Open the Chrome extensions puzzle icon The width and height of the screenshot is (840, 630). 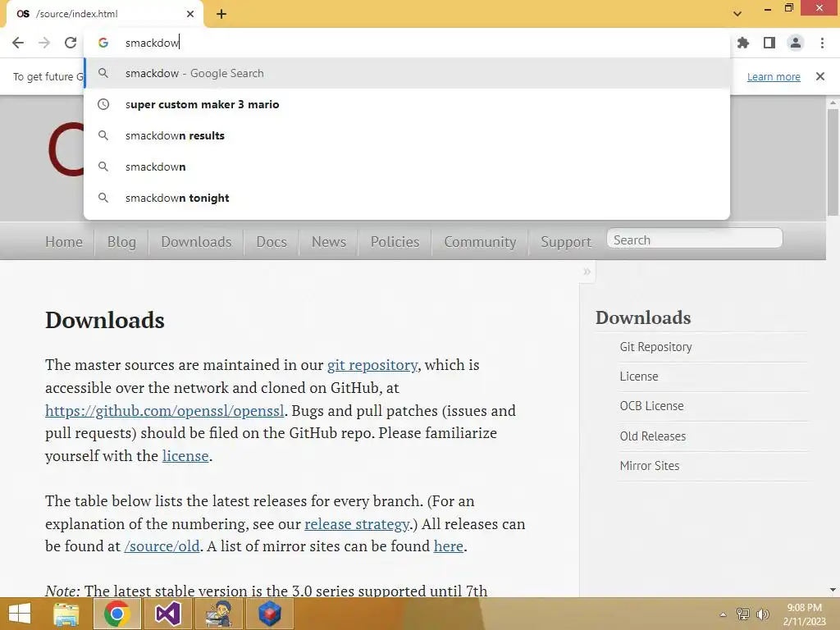tap(743, 43)
